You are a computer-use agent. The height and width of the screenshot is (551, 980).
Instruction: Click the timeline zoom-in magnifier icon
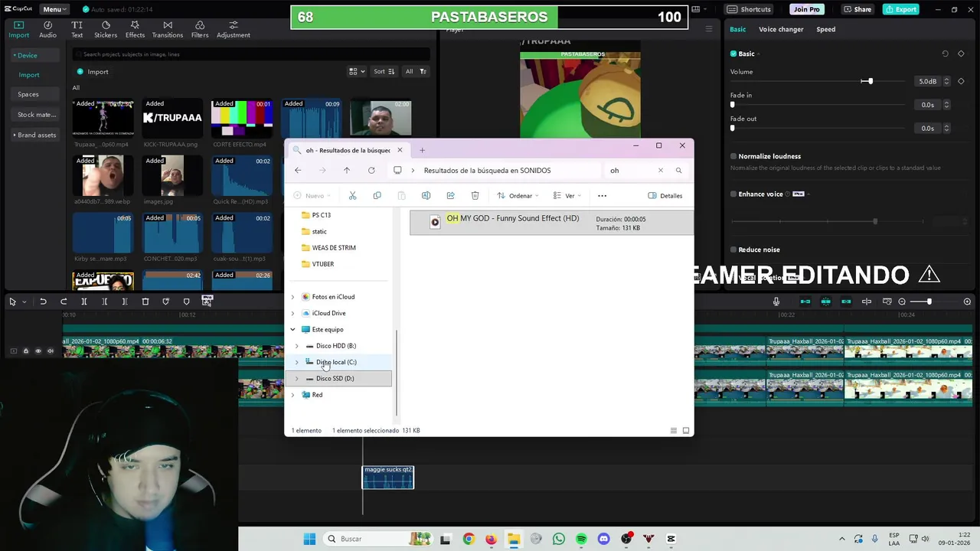point(968,302)
